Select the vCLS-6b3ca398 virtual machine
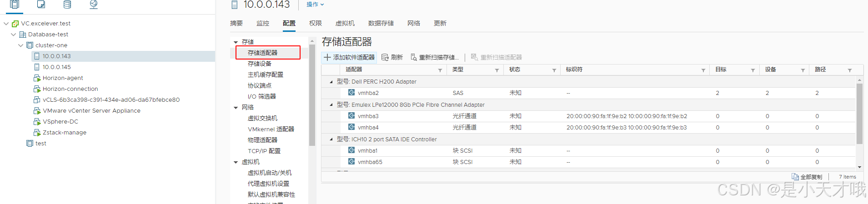Viewport: 868px width, 204px height. (111, 100)
